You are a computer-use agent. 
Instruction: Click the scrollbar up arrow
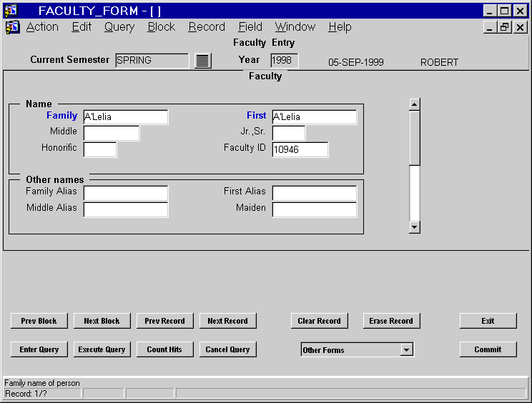point(414,104)
